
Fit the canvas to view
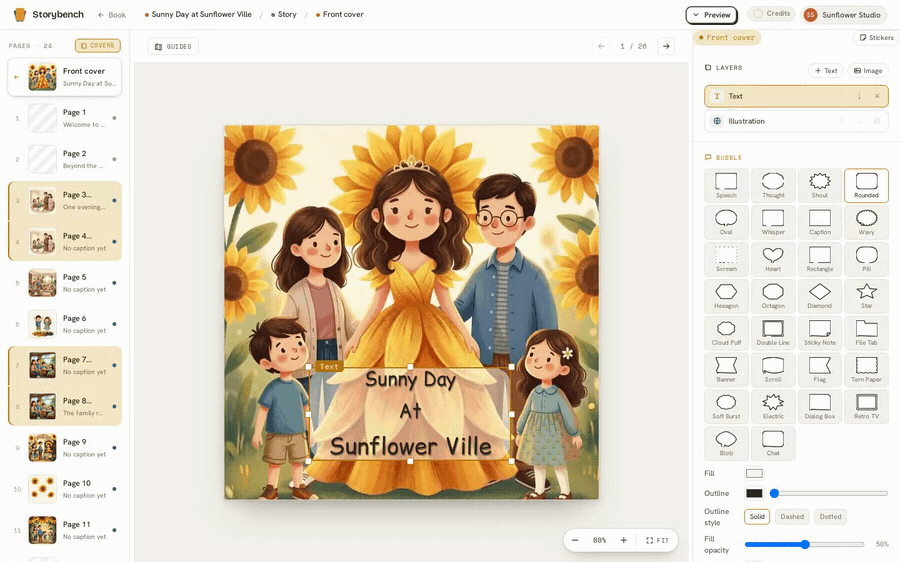click(657, 540)
